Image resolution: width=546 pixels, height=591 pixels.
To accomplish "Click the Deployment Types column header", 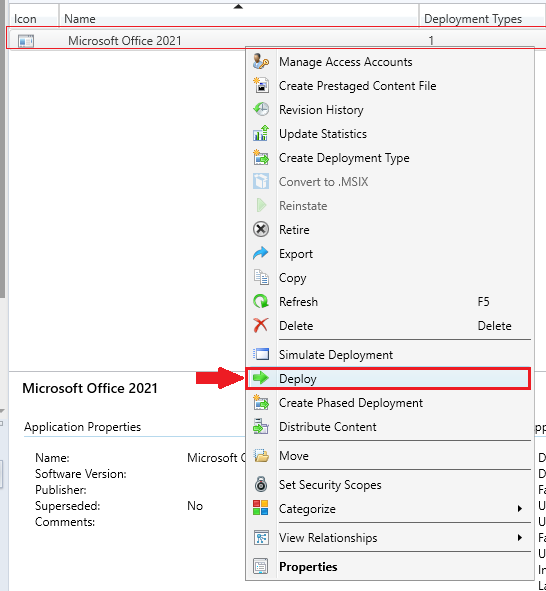I will (482, 16).
